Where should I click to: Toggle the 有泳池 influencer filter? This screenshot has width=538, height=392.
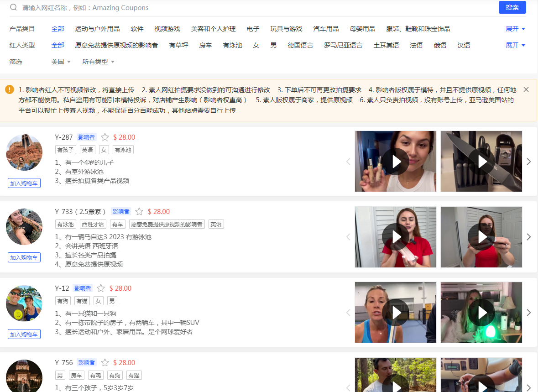coord(232,45)
